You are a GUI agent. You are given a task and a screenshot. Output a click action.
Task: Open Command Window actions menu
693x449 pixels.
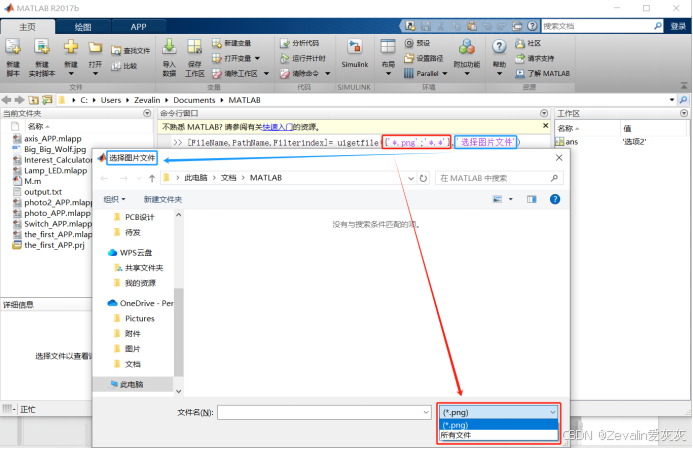coord(544,114)
